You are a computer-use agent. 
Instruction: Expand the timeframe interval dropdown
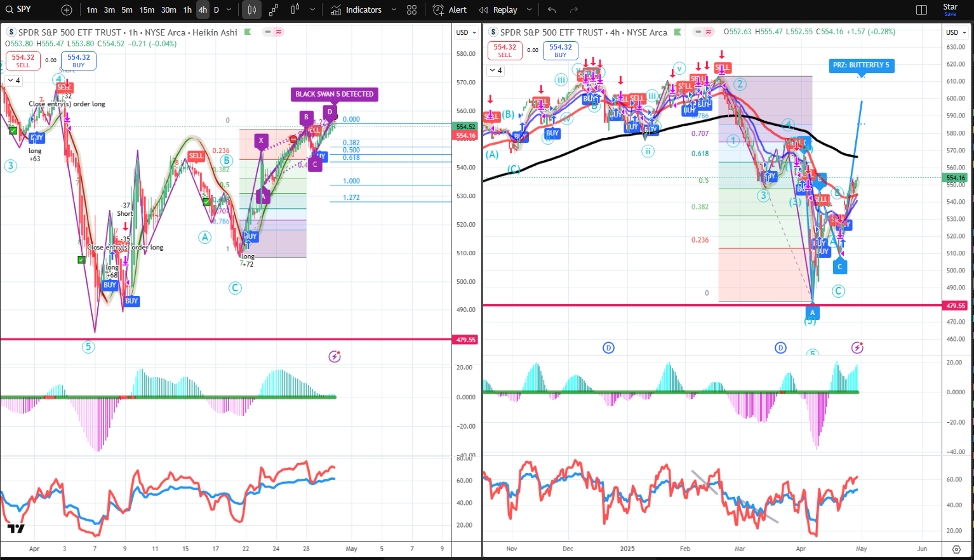[229, 10]
